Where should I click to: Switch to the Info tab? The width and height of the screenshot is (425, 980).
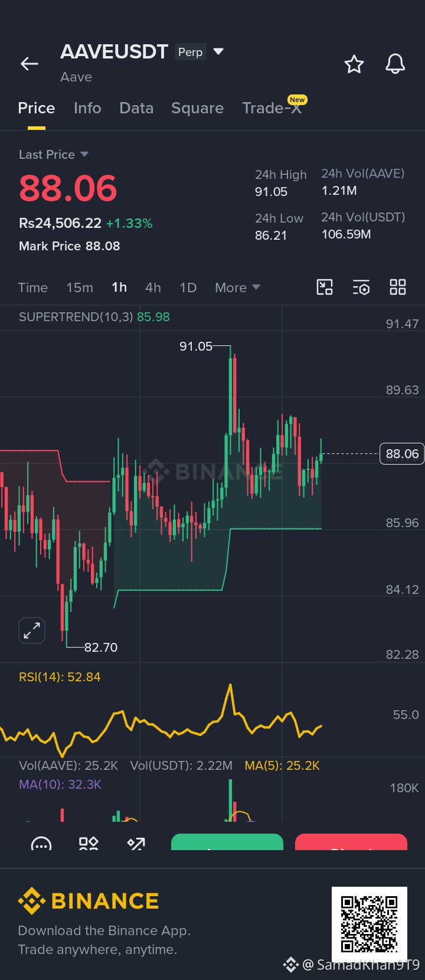click(x=87, y=108)
